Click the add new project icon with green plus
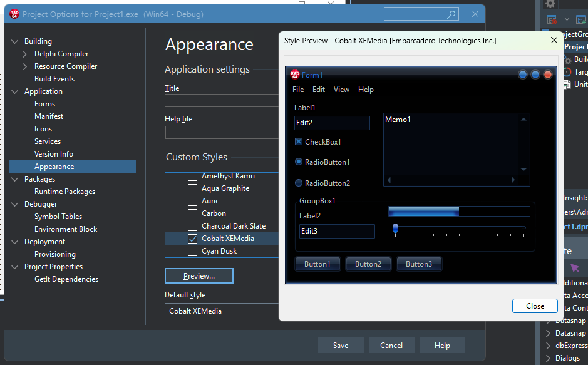The width and height of the screenshot is (588, 365). (581, 19)
